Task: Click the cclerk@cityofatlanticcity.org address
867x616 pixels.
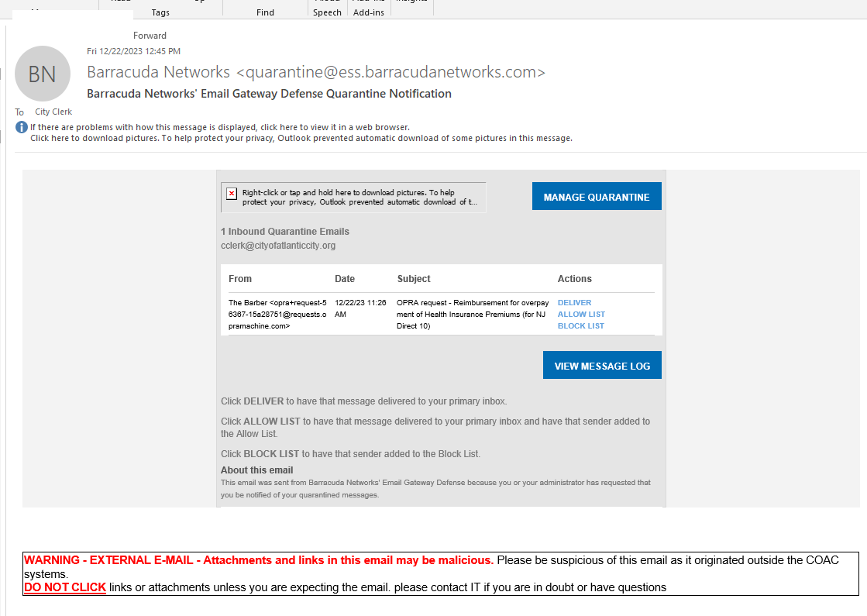Action: [x=278, y=246]
